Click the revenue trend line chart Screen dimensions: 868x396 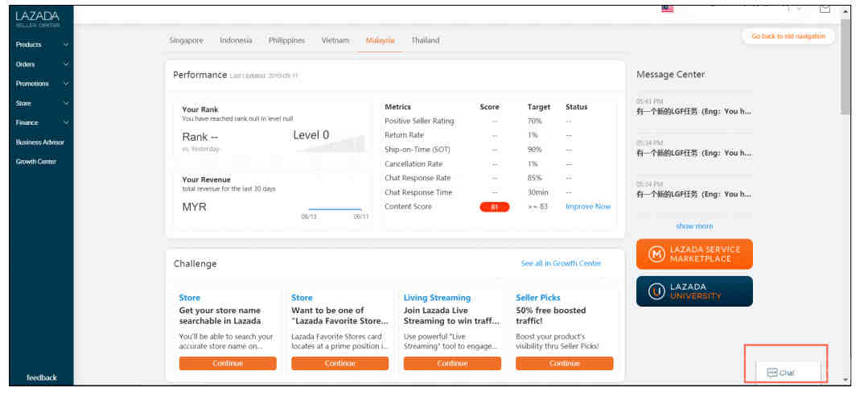click(335, 209)
